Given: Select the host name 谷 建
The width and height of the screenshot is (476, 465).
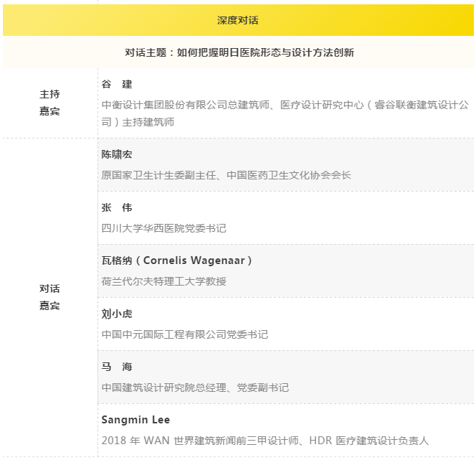Looking at the screenshot, I should click(x=118, y=85).
